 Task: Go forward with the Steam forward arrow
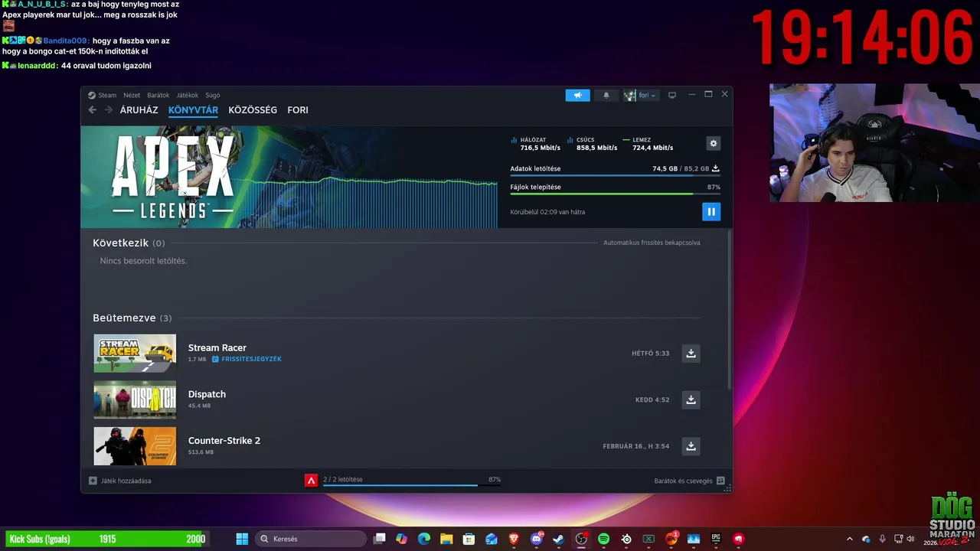(109, 110)
